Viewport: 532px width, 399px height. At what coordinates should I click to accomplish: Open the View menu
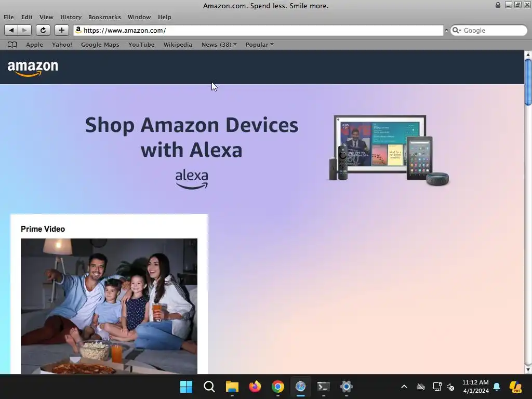pos(46,17)
